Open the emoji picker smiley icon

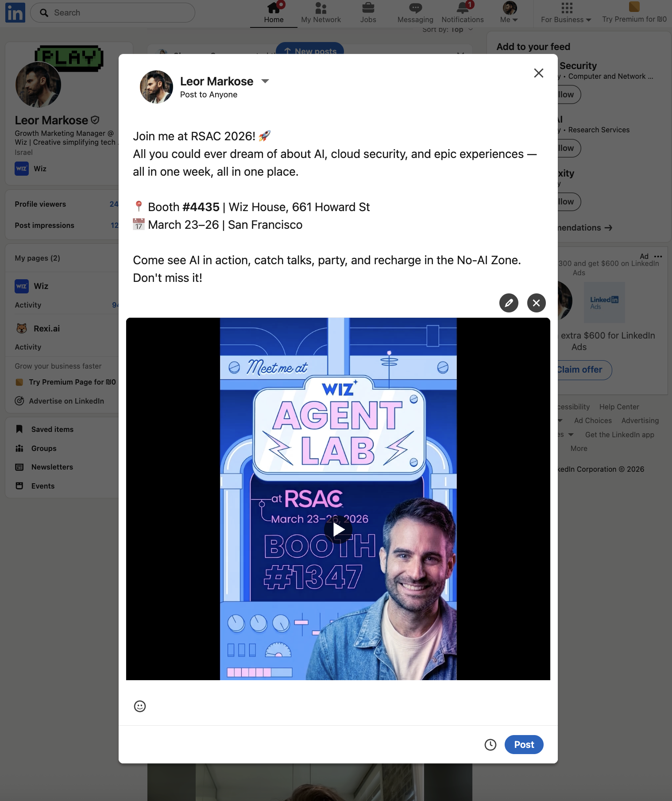[140, 706]
